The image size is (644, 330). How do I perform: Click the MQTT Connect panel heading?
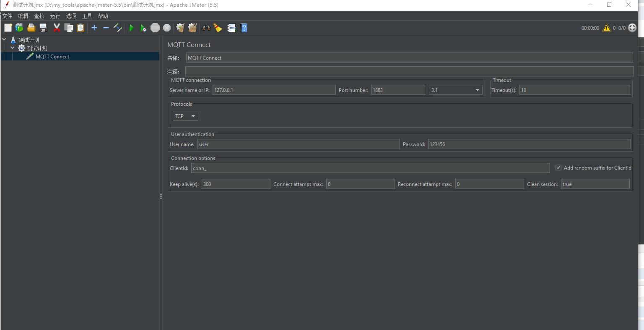click(189, 45)
